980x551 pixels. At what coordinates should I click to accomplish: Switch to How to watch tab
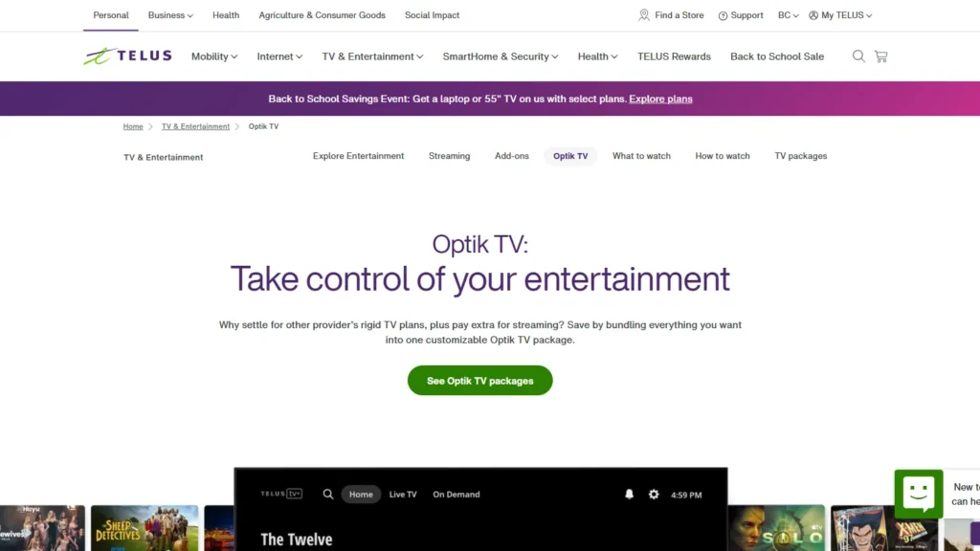723,156
